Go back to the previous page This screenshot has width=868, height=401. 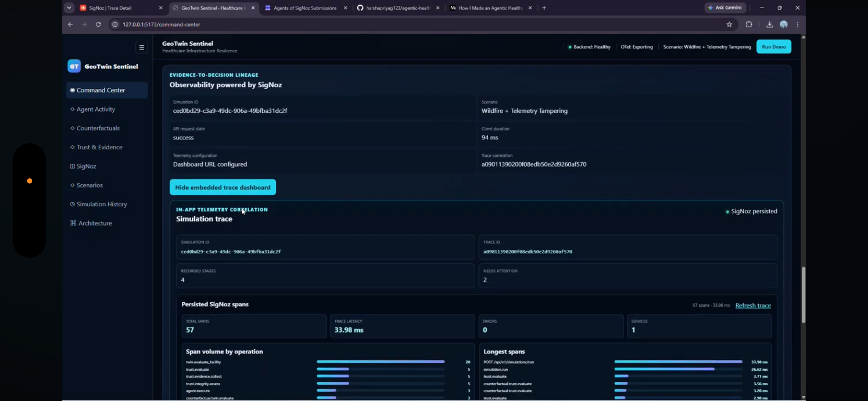click(x=71, y=24)
